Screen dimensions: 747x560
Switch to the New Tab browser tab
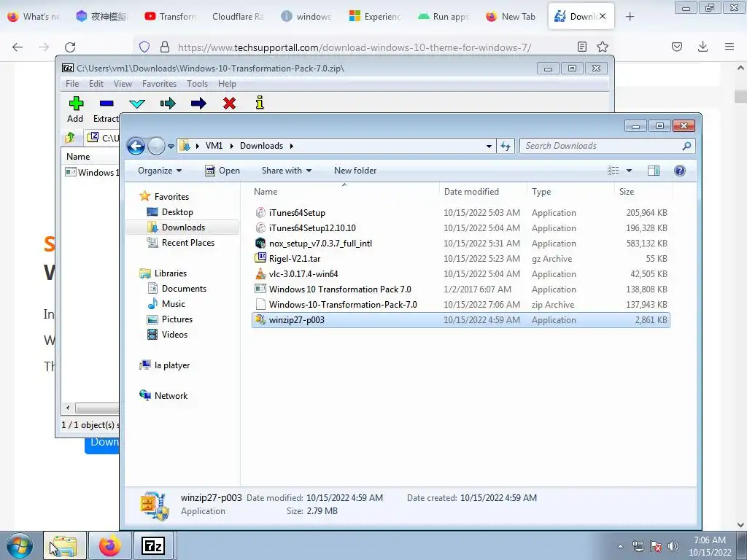coord(511,17)
